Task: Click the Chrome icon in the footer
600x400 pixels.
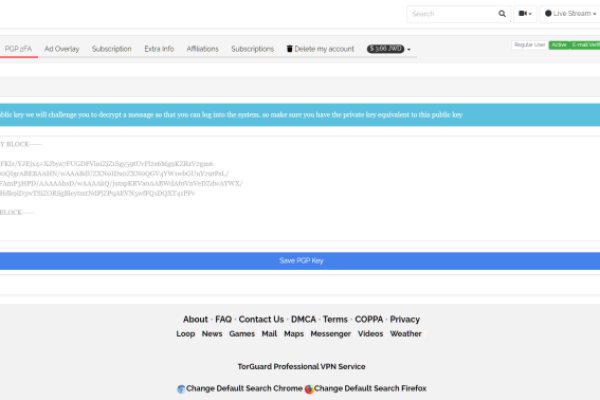Action: [181, 388]
